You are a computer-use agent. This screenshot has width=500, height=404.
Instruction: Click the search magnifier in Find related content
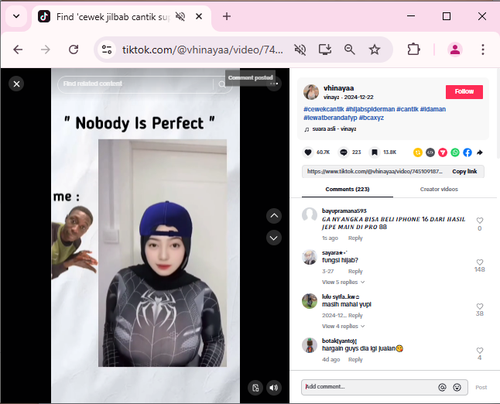tap(222, 84)
